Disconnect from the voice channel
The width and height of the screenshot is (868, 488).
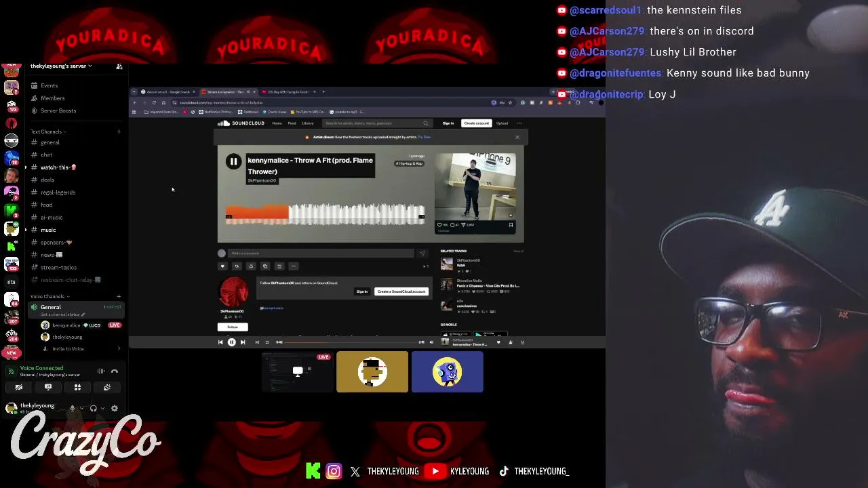click(115, 371)
